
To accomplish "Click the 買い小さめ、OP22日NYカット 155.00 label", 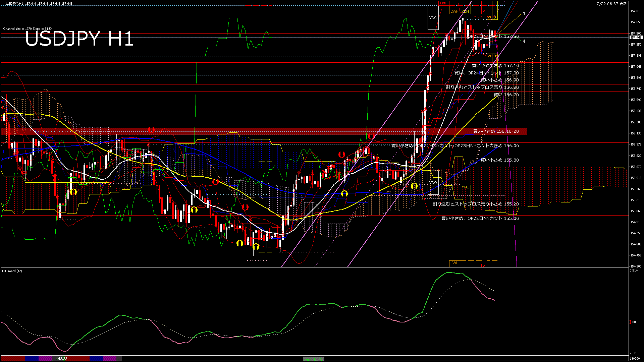I will coord(480,219).
